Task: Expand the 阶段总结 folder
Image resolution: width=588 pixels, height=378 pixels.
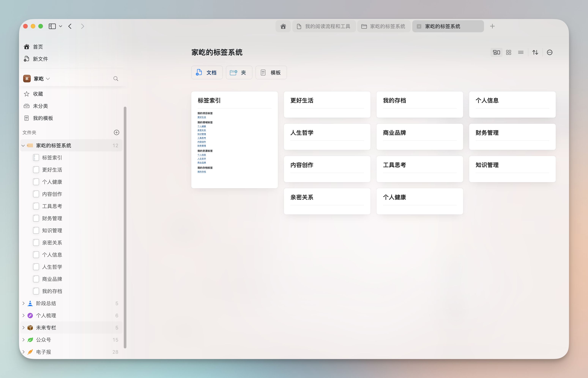Action: [24, 303]
